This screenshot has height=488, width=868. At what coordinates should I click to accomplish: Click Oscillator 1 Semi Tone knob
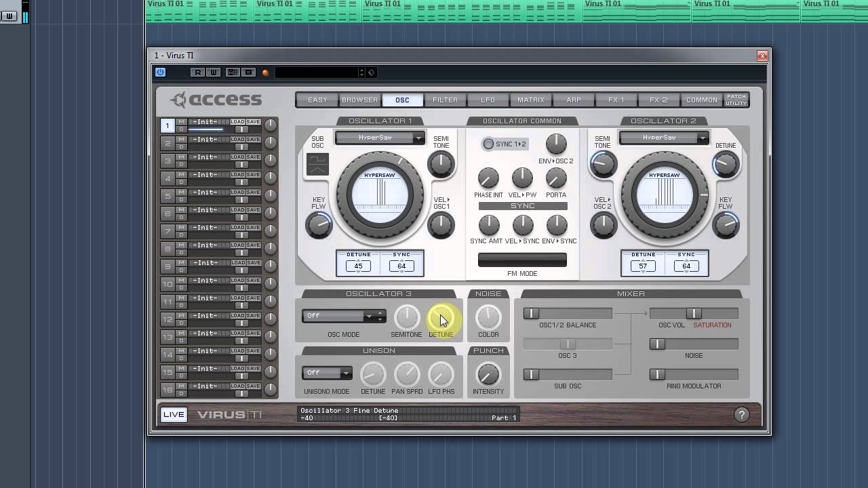[441, 163]
